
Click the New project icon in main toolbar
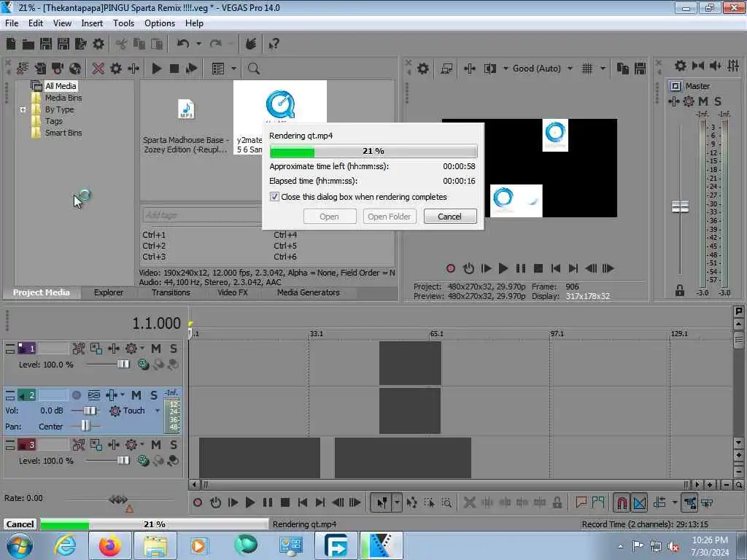click(x=11, y=44)
